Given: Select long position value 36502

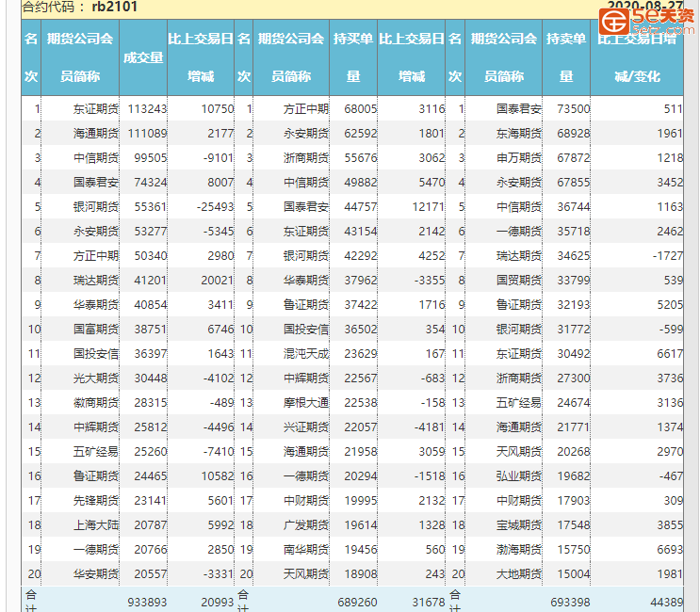Looking at the screenshot, I should (x=360, y=330).
